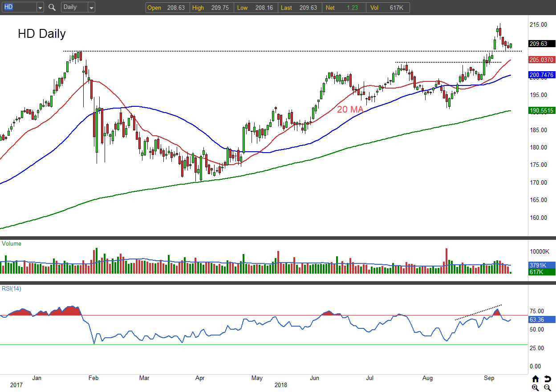556x392 pixels.
Task: Click the HD Daily chart title
Action: tap(41, 34)
